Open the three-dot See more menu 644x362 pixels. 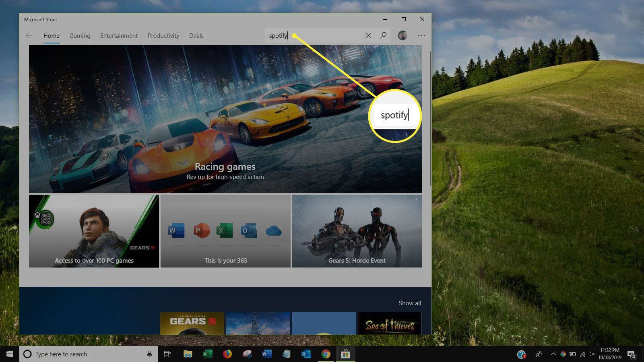point(421,35)
